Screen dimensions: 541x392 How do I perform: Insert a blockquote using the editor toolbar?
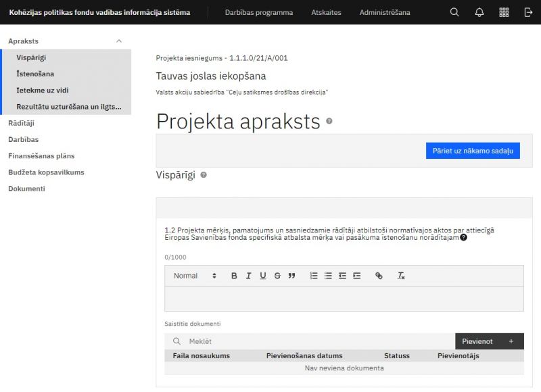point(292,276)
